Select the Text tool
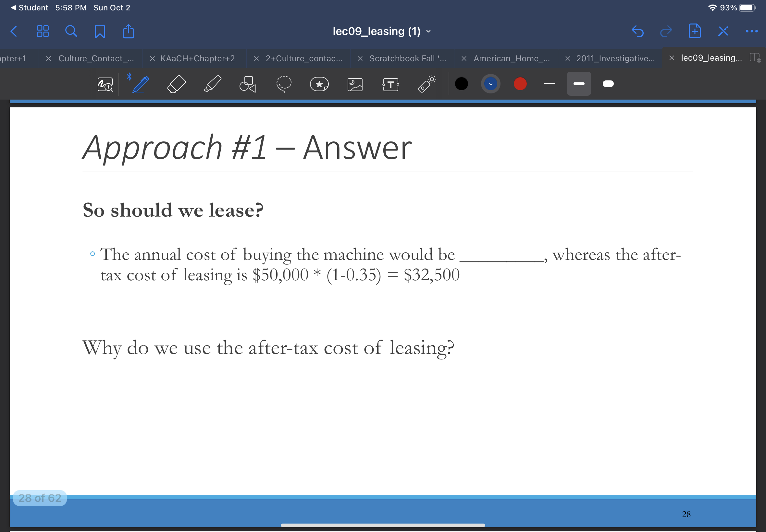 pos(390,84)
